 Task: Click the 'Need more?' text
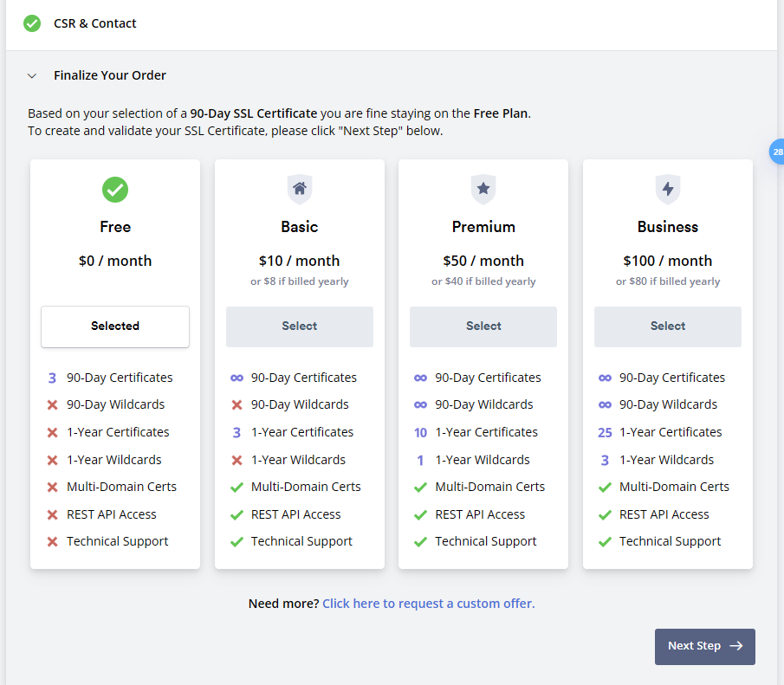pyautogui.click(x=283, y=604)
